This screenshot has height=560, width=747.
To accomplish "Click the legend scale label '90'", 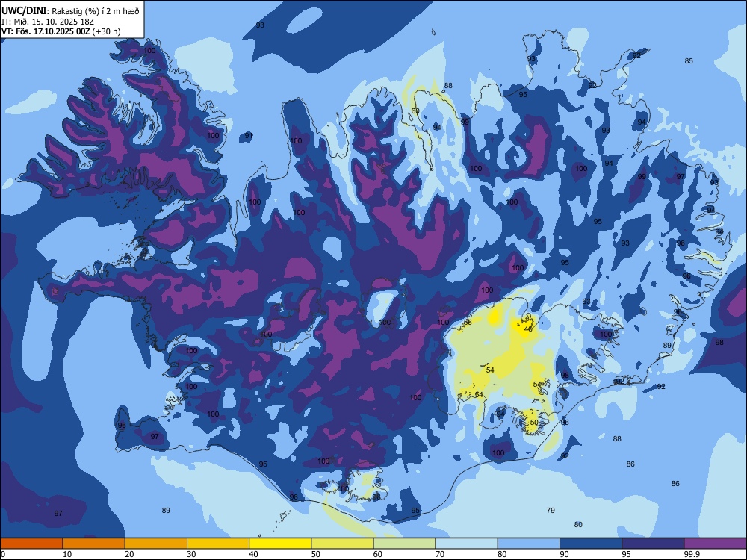I will pyautogui.click(x=565, y=554).
